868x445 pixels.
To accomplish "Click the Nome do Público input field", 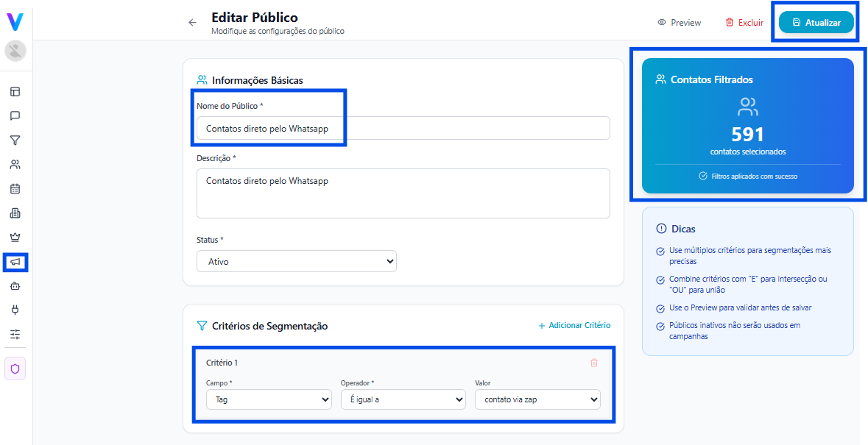I will point(403,128).
